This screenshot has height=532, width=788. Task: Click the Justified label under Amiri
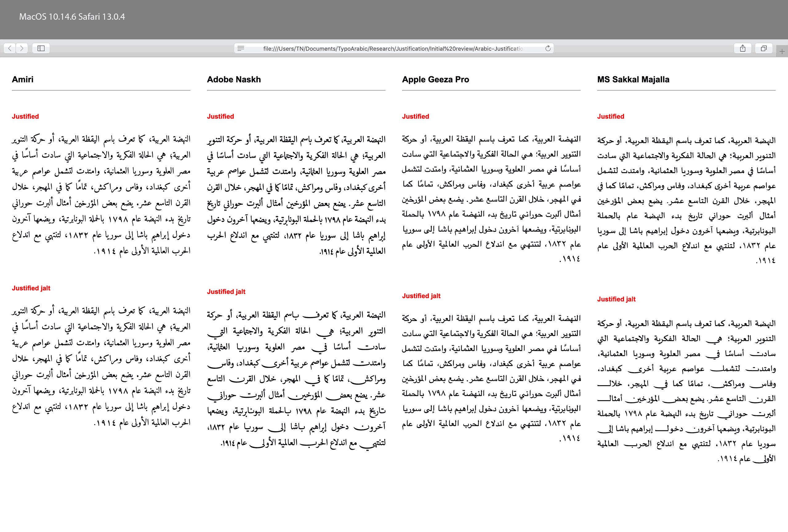pyautogui.click(x=26, y=116)
